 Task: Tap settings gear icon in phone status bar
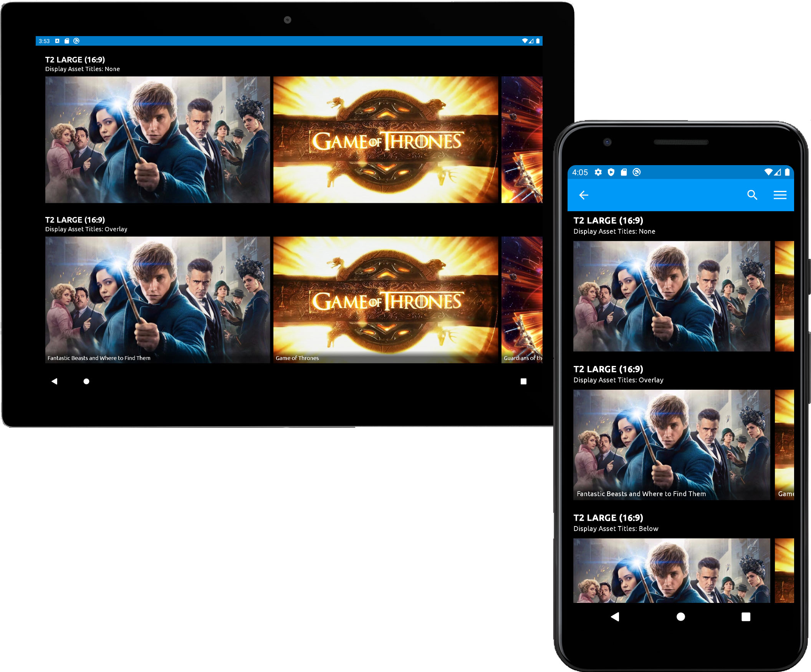click(x=598, y=172)
